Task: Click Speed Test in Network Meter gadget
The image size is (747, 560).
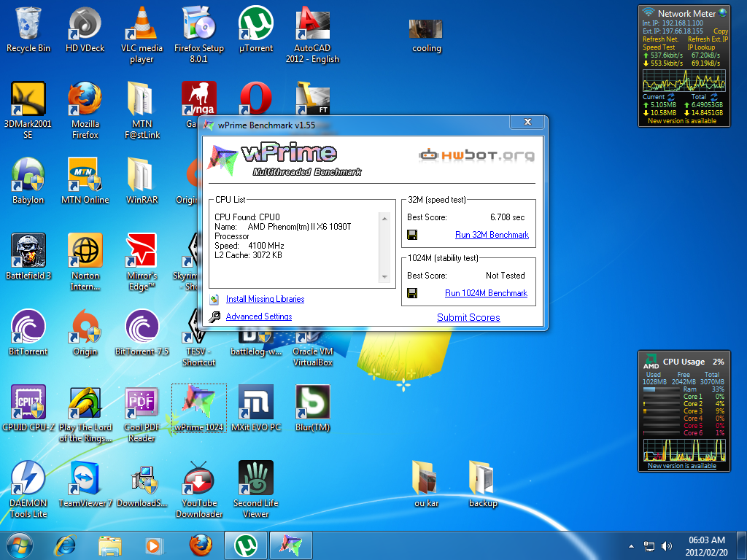Action: [659, 47]
